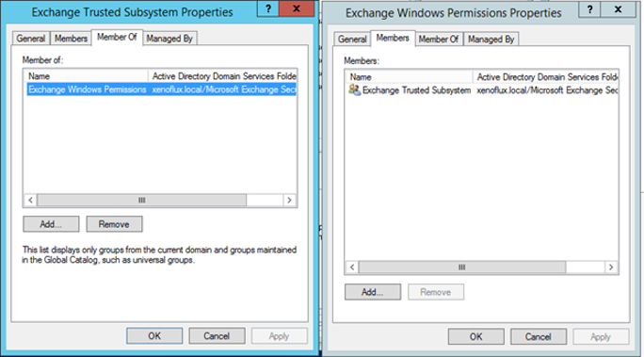
Task: Select the Exchange Trusted Subsystem member row
Action: 483,90
